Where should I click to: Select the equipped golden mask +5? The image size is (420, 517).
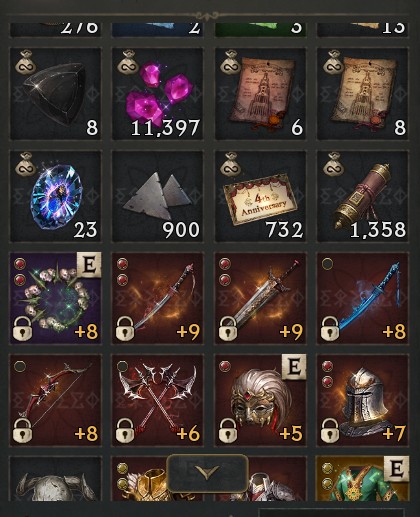coord(260,401)
